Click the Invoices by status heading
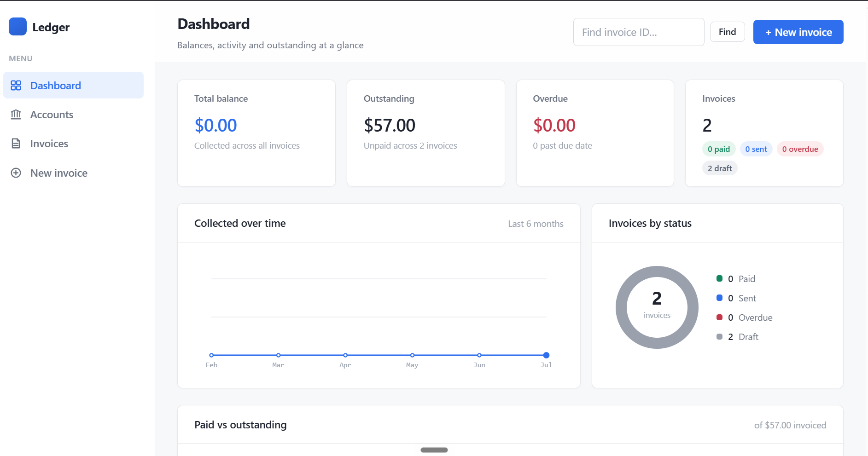The width and height of the screenshot is (868, 456). tap(650, 223)
